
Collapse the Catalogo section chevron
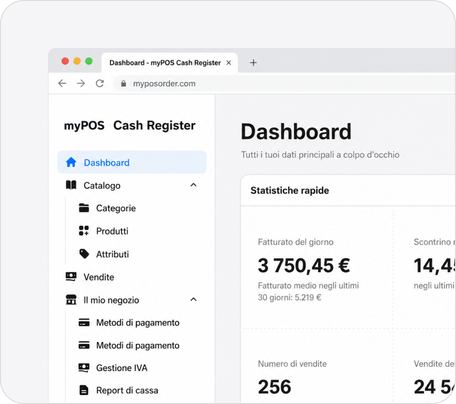(x=193, y=185)
